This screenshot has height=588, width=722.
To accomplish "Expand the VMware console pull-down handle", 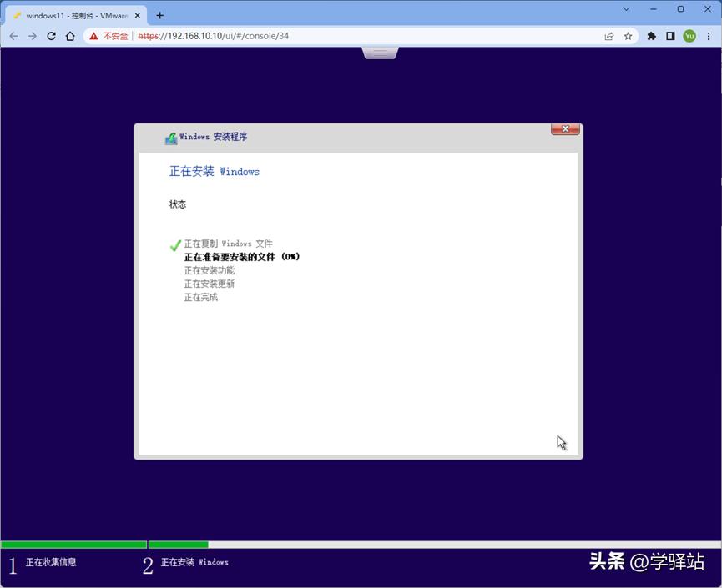I will tap(380, 52).
